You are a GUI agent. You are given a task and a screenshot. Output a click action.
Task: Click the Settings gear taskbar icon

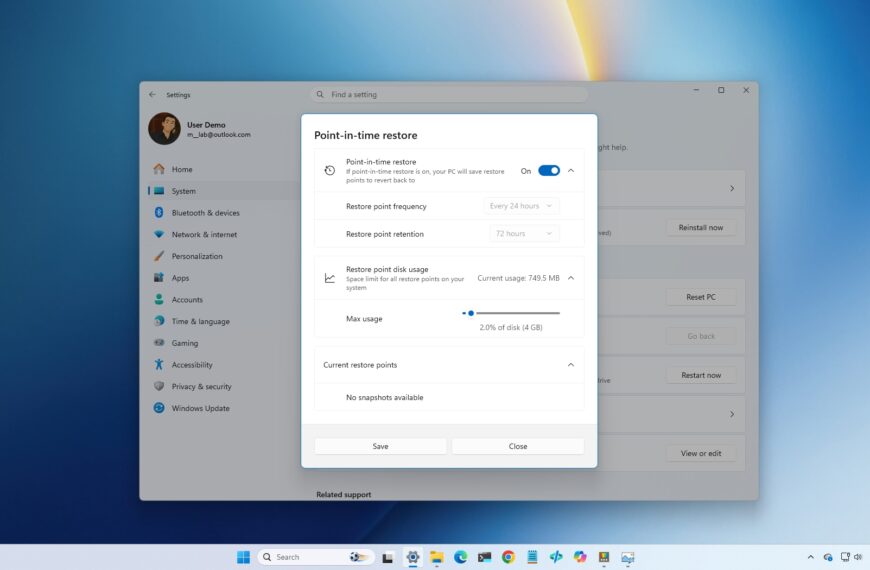pyautogui.click(x=413, y=557)
